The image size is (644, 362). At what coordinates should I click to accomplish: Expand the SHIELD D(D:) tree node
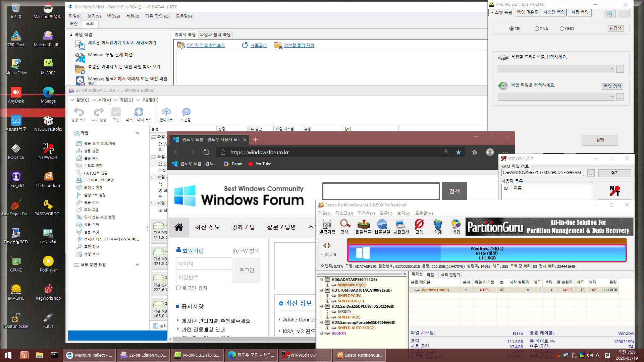click(x=327, y=317)
